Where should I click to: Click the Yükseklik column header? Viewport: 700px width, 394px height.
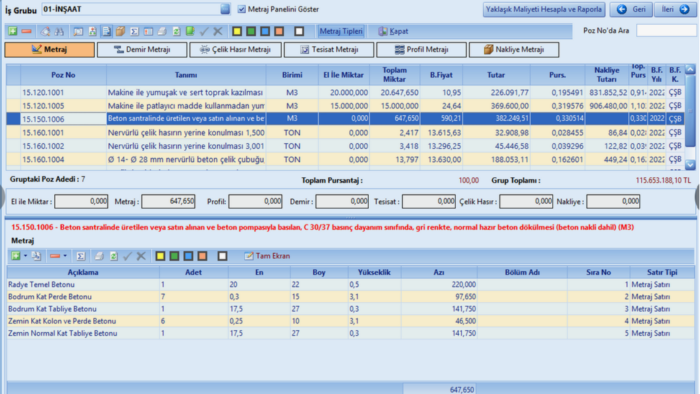pos(374,272)
